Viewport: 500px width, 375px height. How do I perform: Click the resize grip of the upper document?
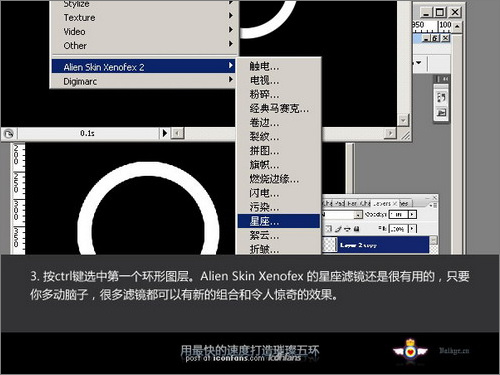coord(405,135)
